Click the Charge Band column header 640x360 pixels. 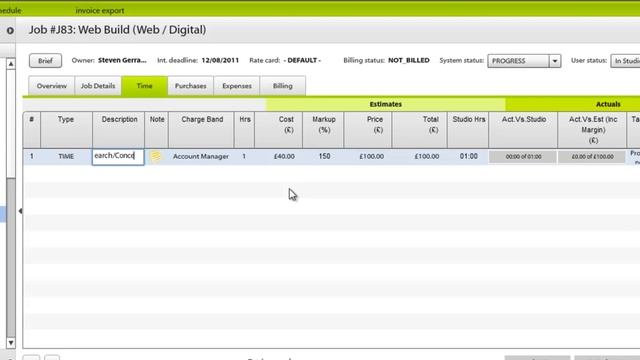(x=202, y=130)
